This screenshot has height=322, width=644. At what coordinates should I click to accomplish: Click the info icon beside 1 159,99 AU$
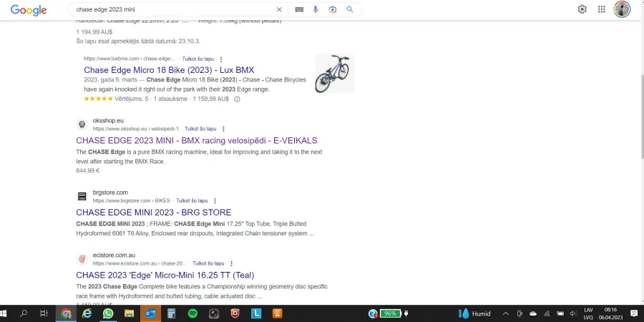point(237,99)
